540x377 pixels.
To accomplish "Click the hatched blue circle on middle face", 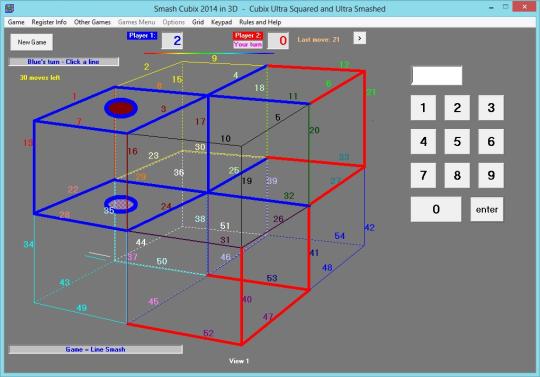I will 121,205.
